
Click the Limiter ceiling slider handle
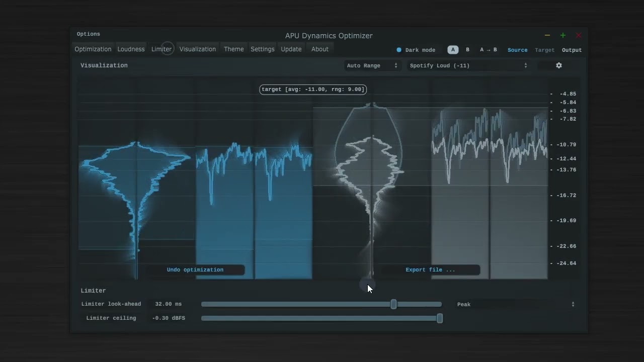pos(440,318)
